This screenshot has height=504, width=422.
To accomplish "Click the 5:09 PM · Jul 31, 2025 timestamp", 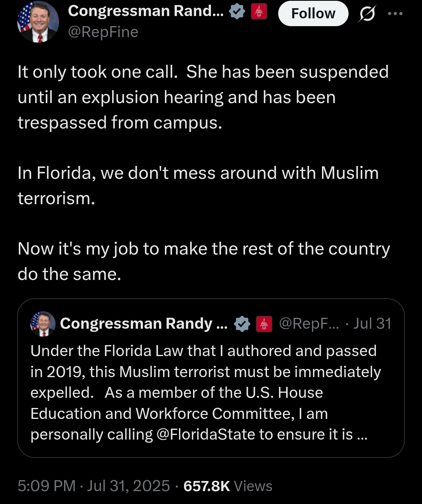I will 94,486.
